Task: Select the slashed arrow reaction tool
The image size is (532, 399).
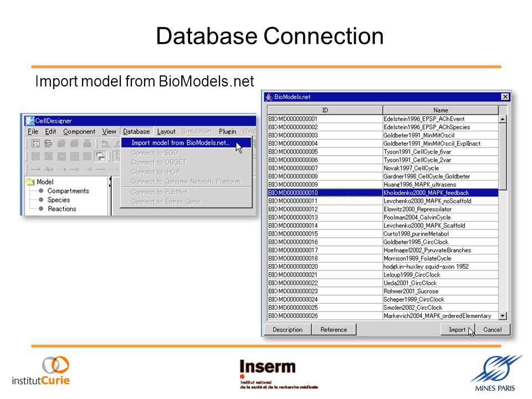Action: click(x=49, y=170)
